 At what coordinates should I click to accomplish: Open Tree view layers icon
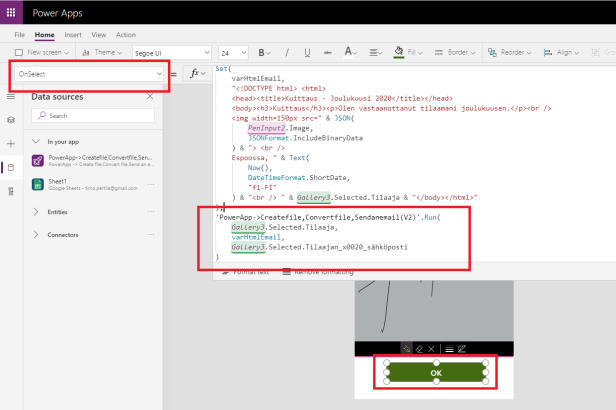(x=11, y=119)
